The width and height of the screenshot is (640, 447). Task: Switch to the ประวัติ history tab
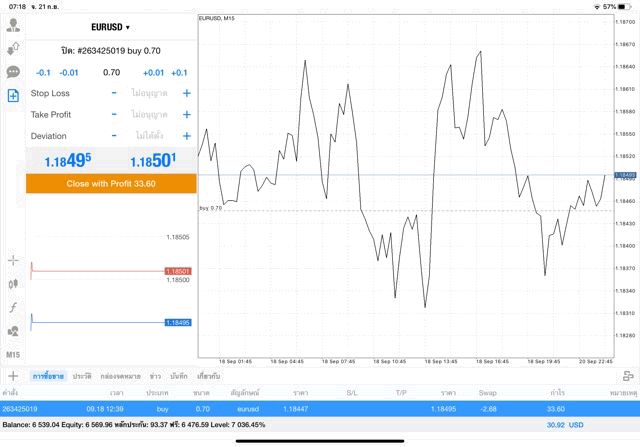click(82, 376)
